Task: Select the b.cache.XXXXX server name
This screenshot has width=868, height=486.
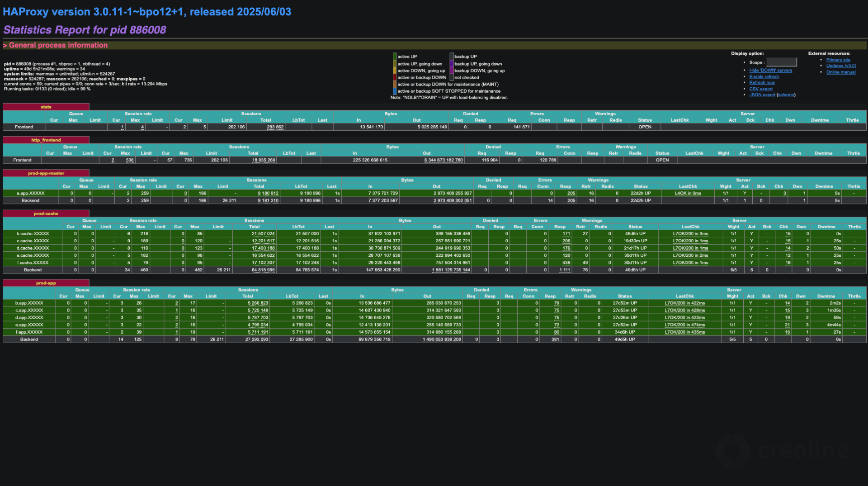Action: (33, 234)
